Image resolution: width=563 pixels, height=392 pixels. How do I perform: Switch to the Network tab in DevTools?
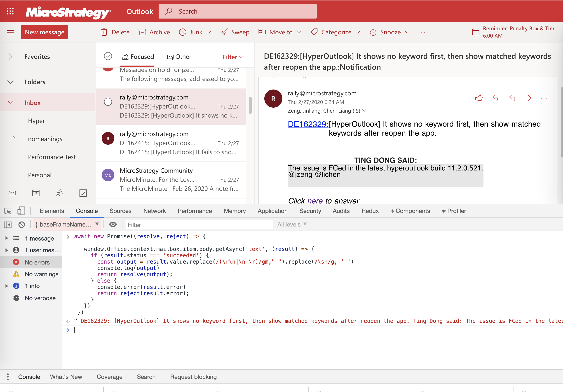point(155,211)
